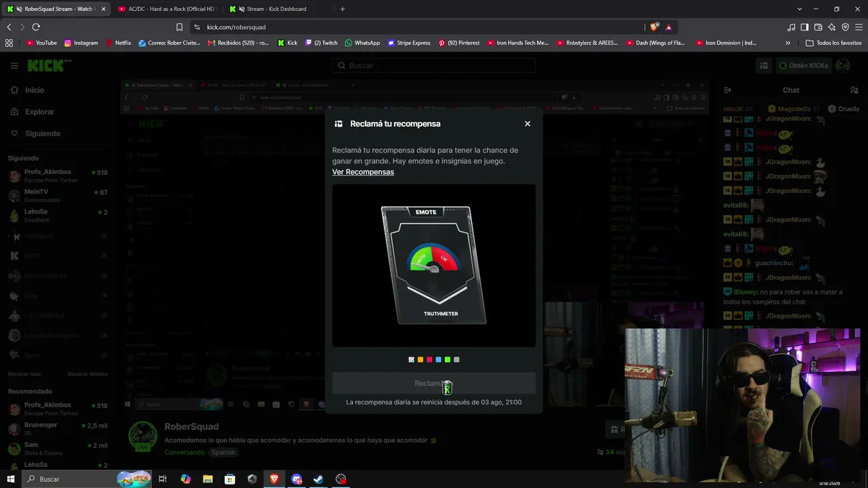Open the Brave Shields lion icon
The image size is (868, 488).
coord(654,27)
